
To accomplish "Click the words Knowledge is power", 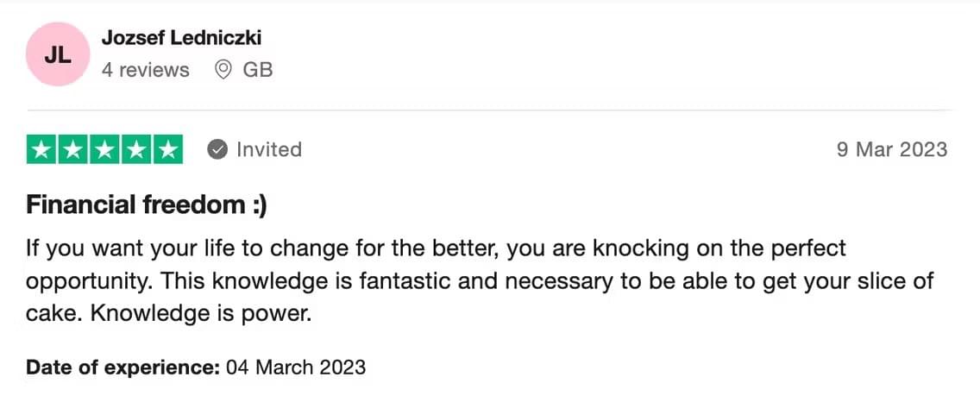I will (201, 313).
